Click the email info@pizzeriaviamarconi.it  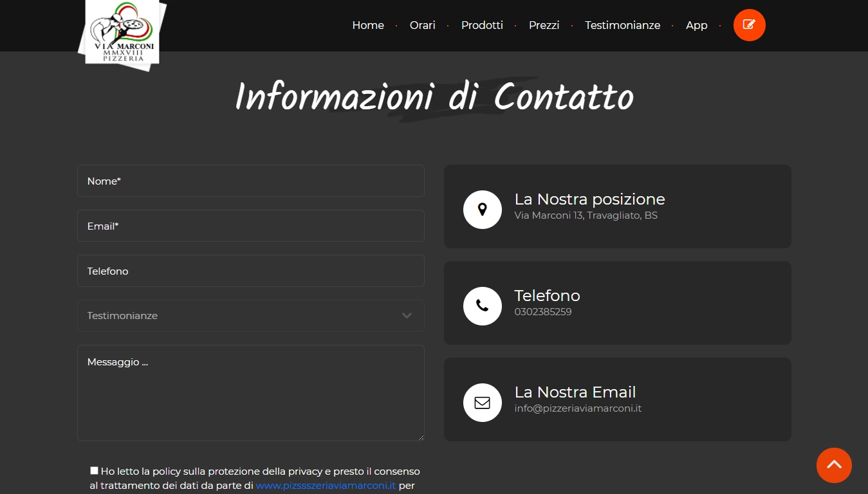tap(578, 408)
